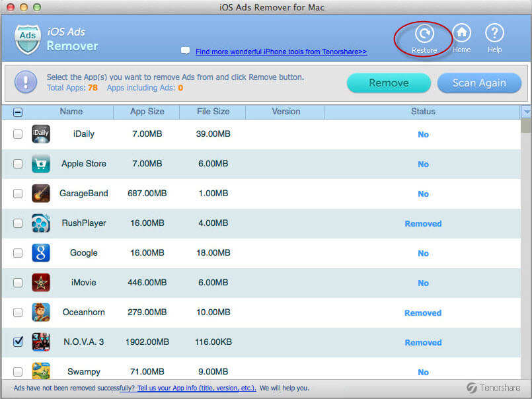Click the speech bubble icon beside Tenorshare link
532x399 pixels.
185,51
